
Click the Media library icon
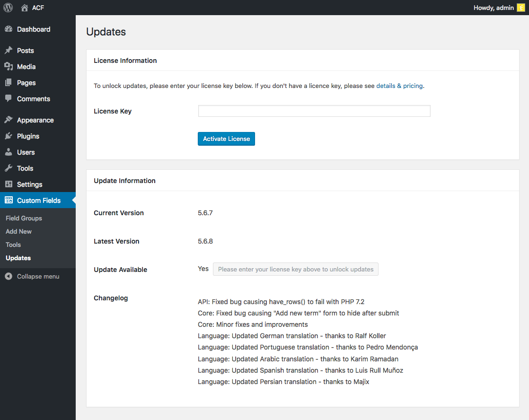click(x=9, y=67)
